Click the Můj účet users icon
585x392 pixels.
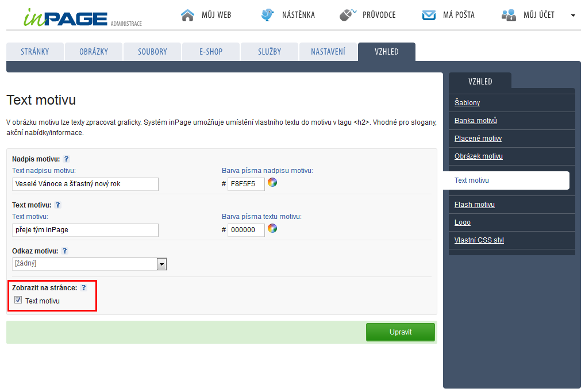[x=509, y=16]
